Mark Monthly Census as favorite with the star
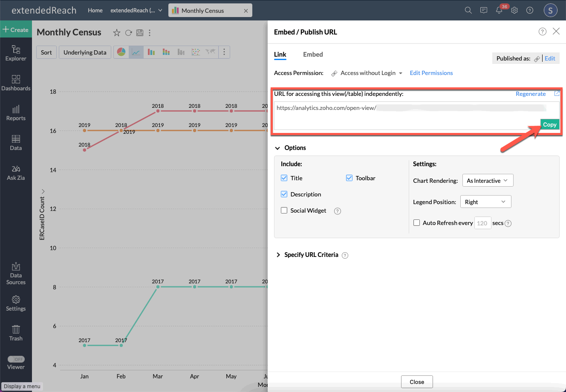 116,32
